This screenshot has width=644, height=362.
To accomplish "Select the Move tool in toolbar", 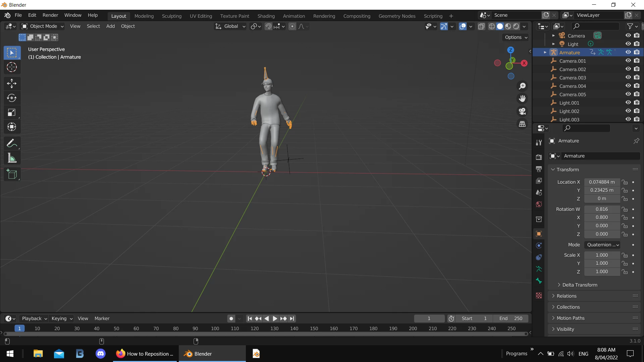I will 12,83.
